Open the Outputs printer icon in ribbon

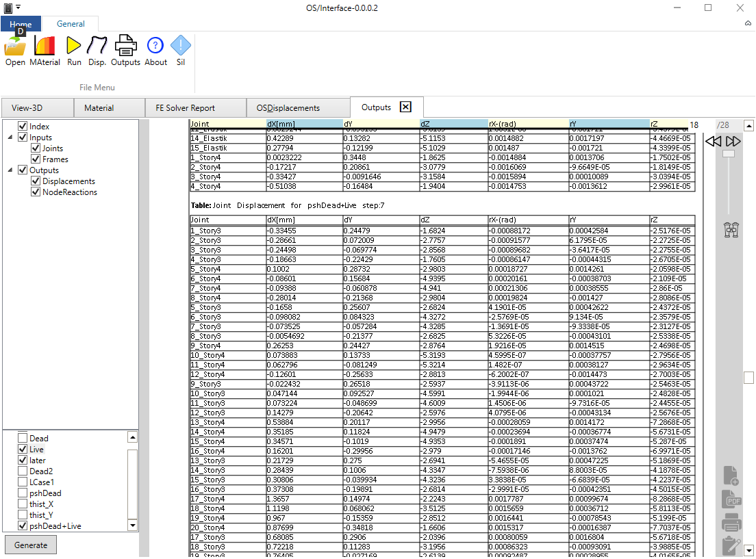pyautogui.click(x=125, y=50)
